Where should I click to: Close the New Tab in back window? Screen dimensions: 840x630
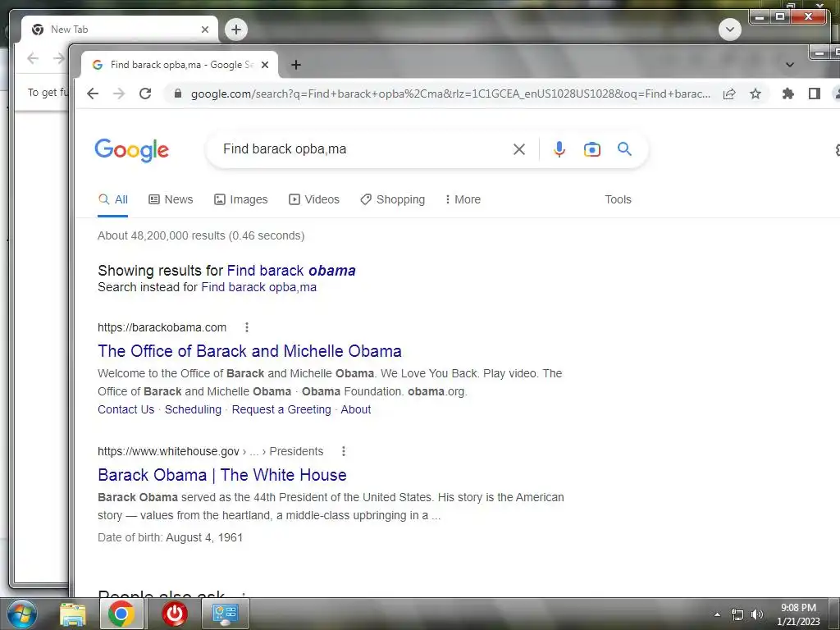(x=204, y=30)
